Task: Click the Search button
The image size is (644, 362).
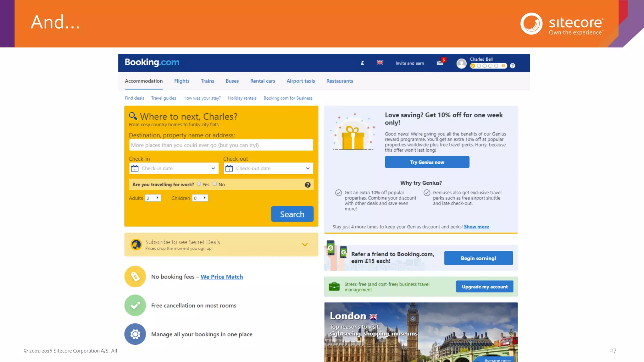Action: click(x=292, y=214)
